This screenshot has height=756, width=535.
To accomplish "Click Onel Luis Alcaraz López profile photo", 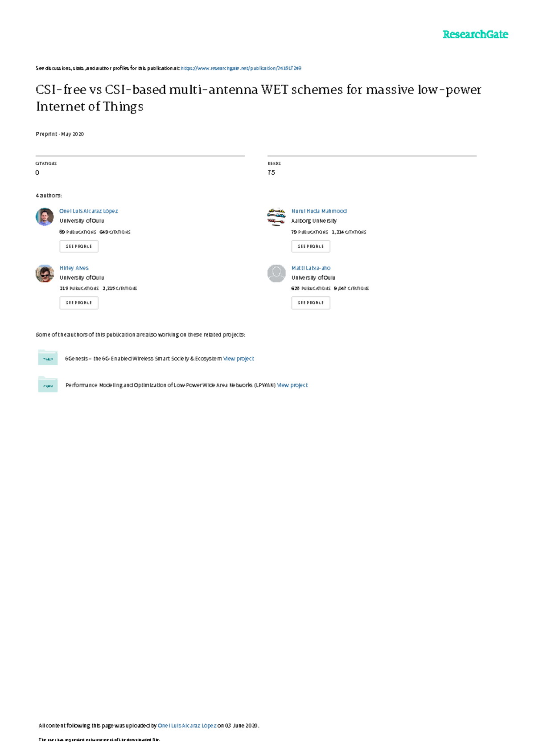I will tap(45, 217).
